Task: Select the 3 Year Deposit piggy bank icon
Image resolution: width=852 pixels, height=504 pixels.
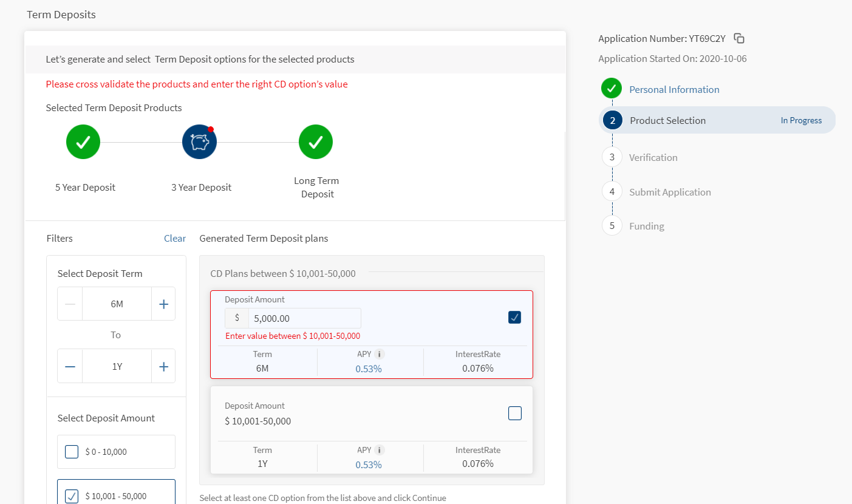Action: pyautogui.click(x=199, y=142)
